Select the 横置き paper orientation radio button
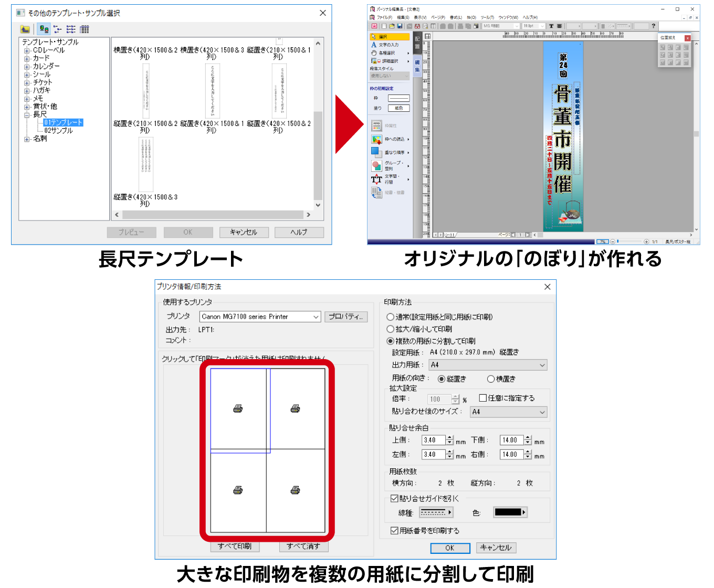Viewport: 714px width, 588px height. coord(491,379)
